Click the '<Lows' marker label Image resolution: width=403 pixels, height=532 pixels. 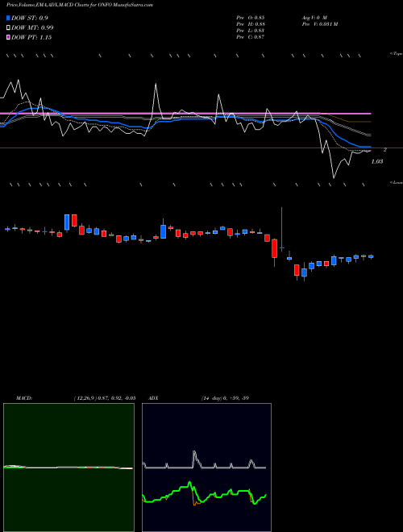[397, 182]
